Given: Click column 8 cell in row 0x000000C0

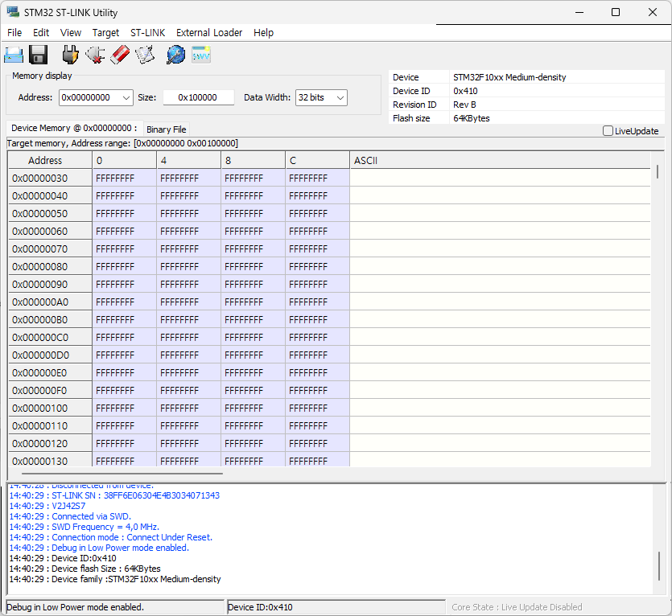Looking at the screenshot, I should 253,338.
